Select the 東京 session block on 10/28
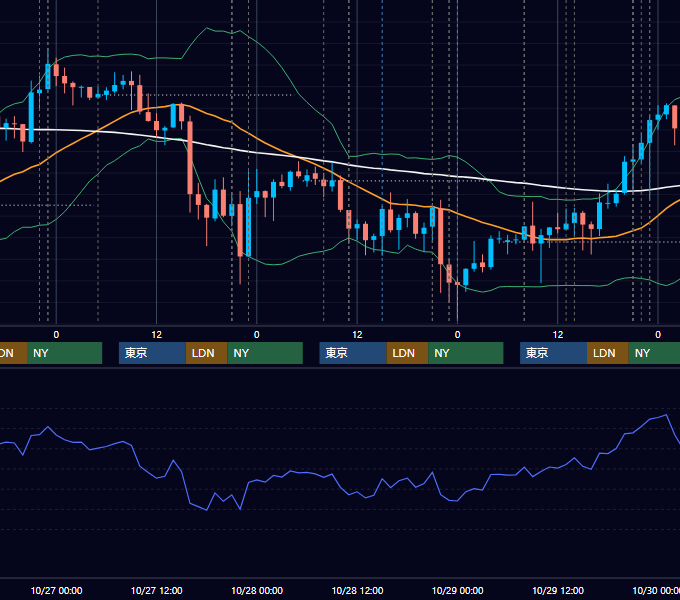This screenshot has height=600, width=680. point(353,353)
